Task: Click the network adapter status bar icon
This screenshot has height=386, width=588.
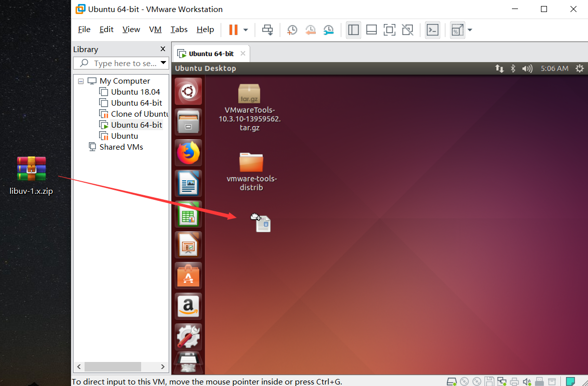Action: pyautogui.click(x=502, y=381)
